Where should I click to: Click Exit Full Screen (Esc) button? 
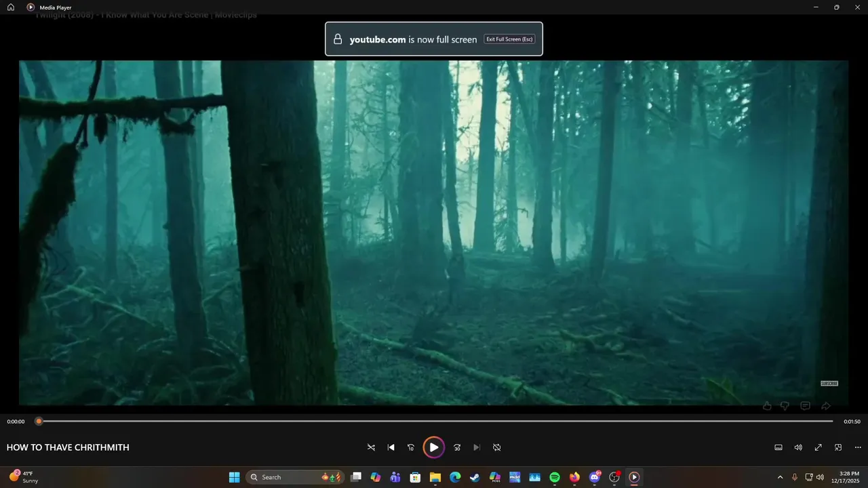[509, 39]
